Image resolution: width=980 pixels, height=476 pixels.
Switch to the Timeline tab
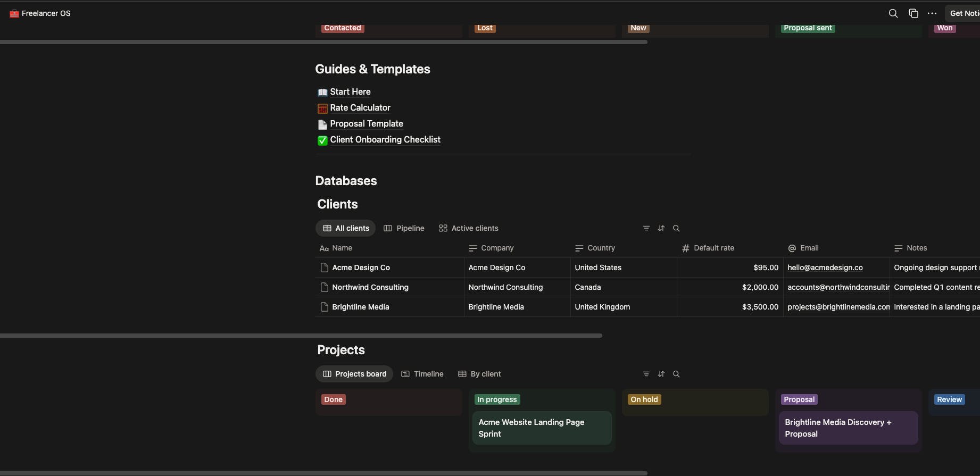tap(422, 374)
